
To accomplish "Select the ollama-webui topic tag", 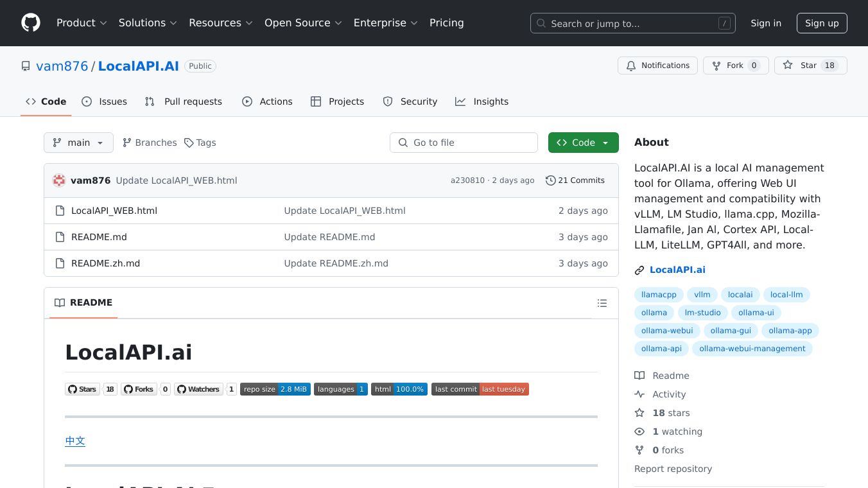I will [667, 331].
